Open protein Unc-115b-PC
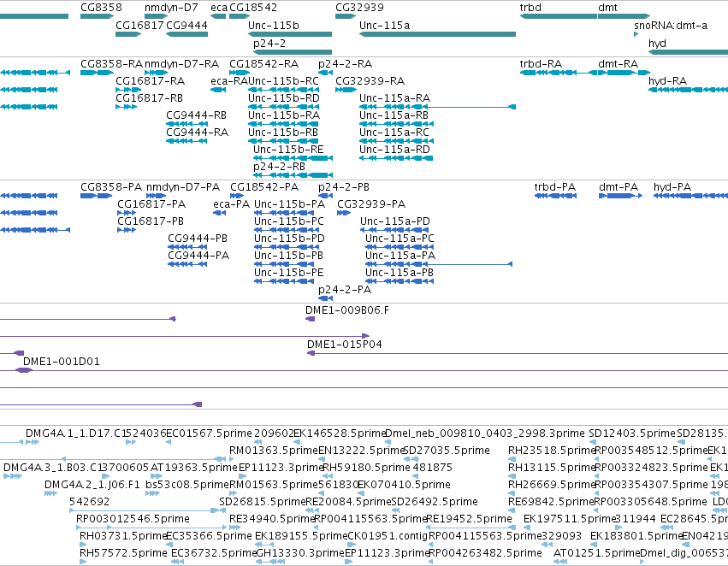This screenshot has width=728, height=566. coord(289,221)
